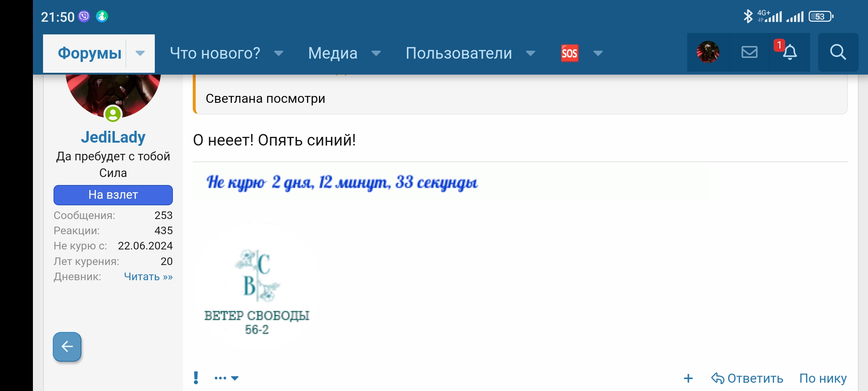Expand the Что нового? dropdown arrow

[278, 53]
